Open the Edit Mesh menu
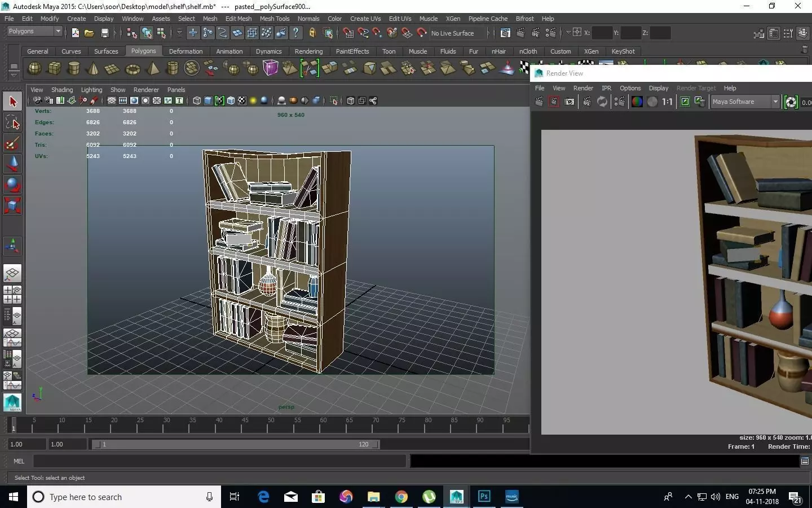Screen dimensions: 812x508 (x=239, y=19)
